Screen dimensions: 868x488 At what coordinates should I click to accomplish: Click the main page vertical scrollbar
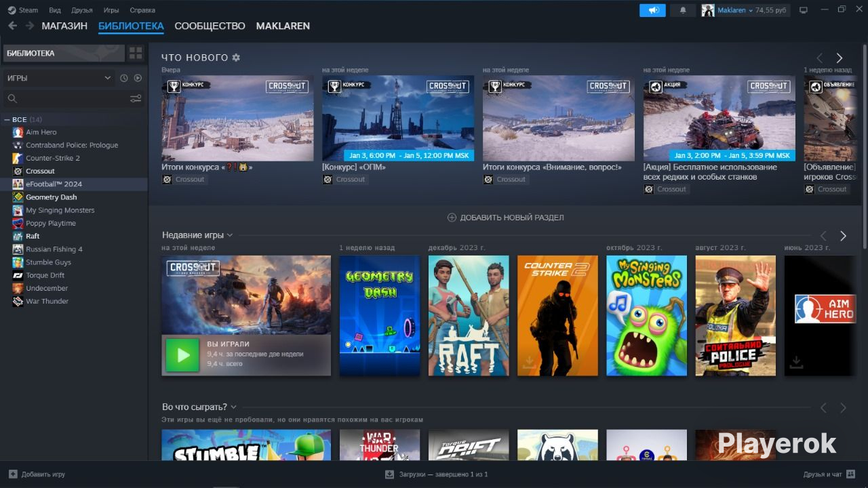point(864,146)
